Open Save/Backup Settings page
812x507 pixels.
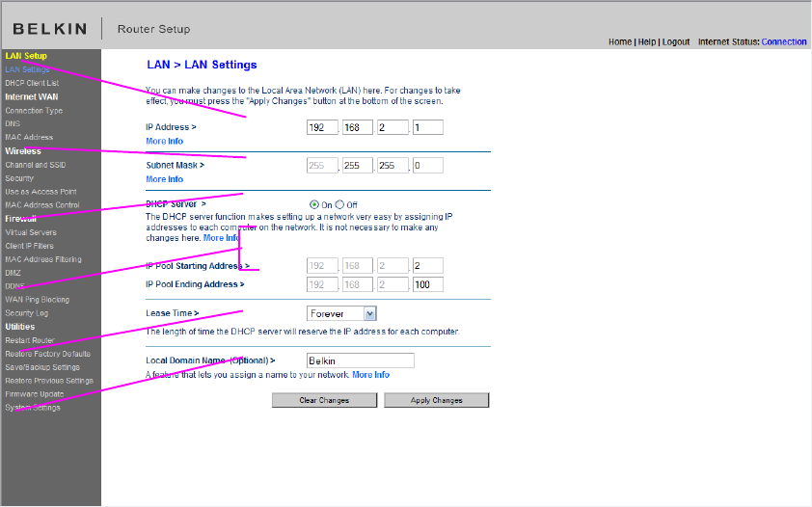coord(42,367)
